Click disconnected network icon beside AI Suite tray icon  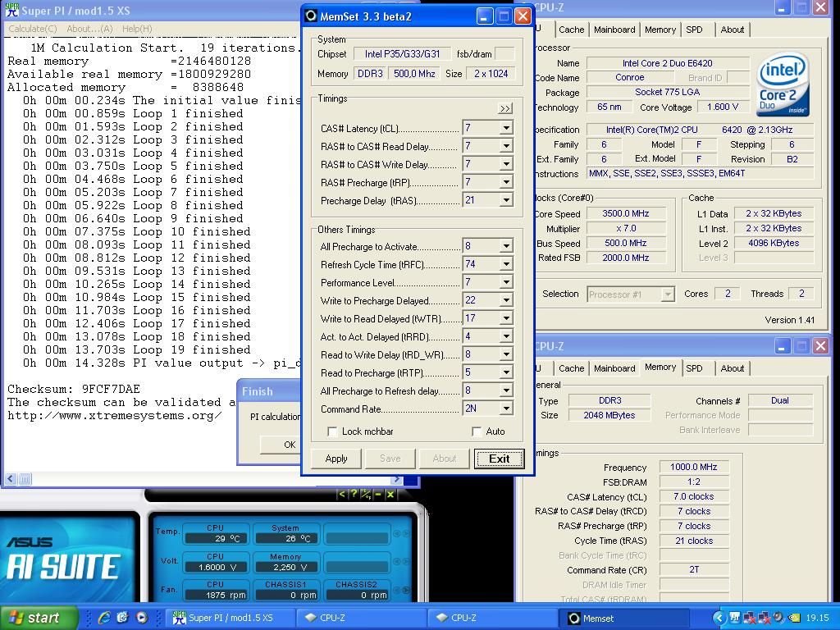(749, 618)
